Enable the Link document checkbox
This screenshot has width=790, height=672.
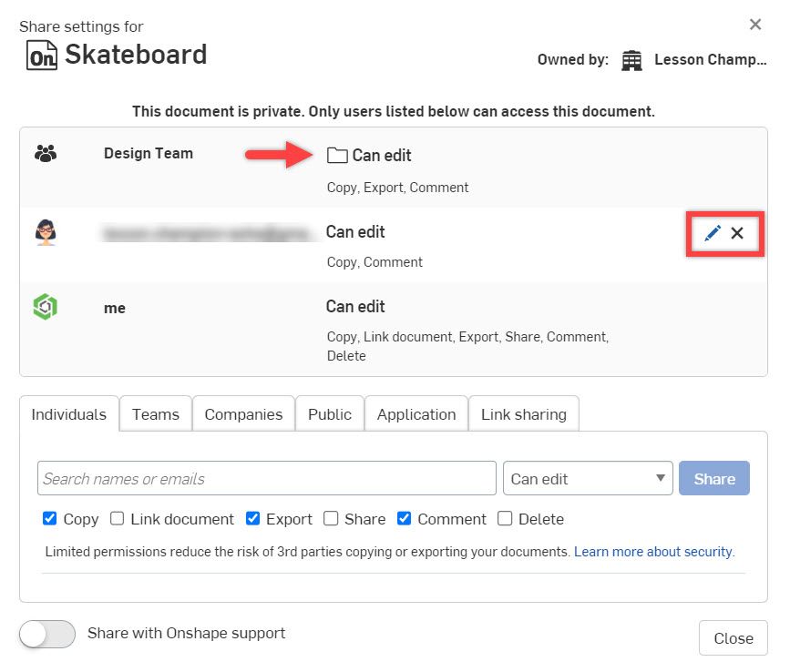pyautogui.click(x=118, y=519)
